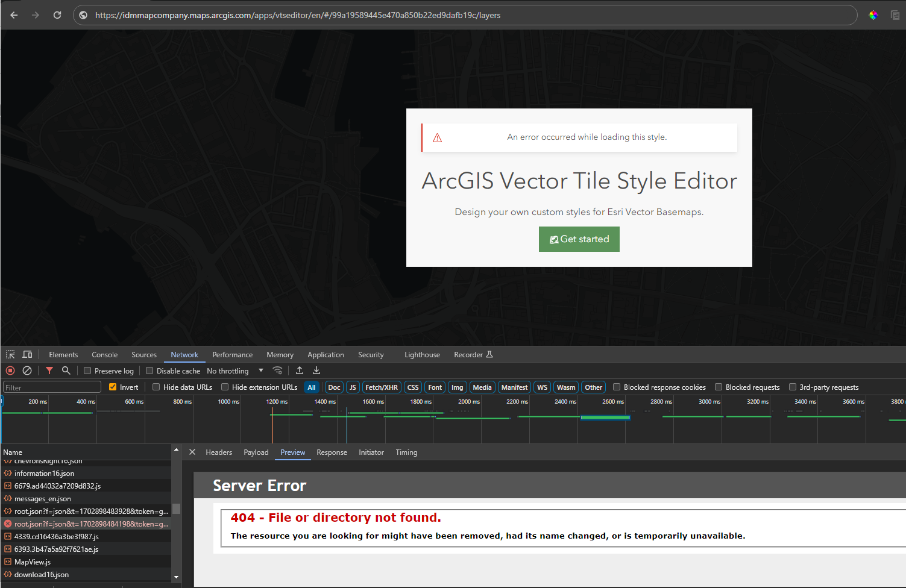The image size is (906, 588).
Task: Open the Initiator tab
Action: [371, 452]
